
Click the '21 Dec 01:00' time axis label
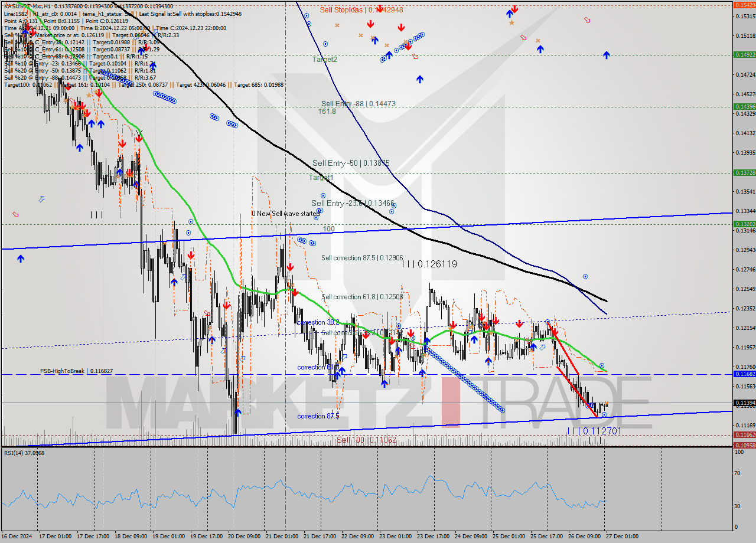click(x=282, y=537)
